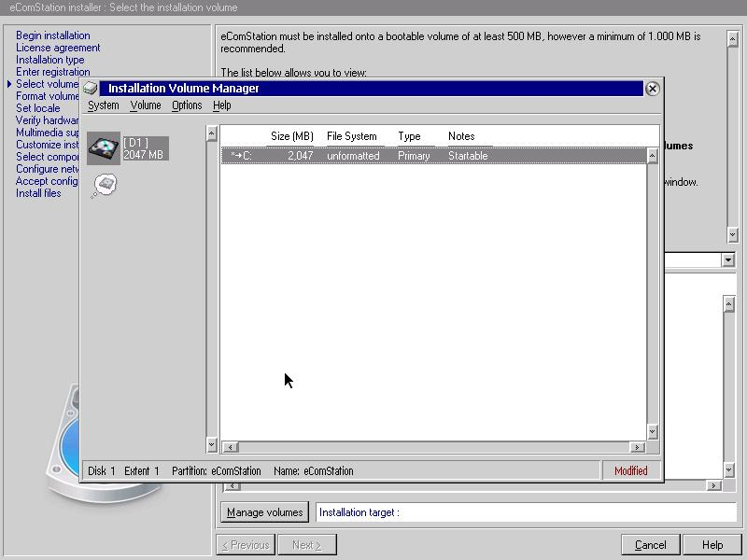Close the Installation Volume Manager window
The width and height of the screenshot is (747, 560).
point(652,89)
